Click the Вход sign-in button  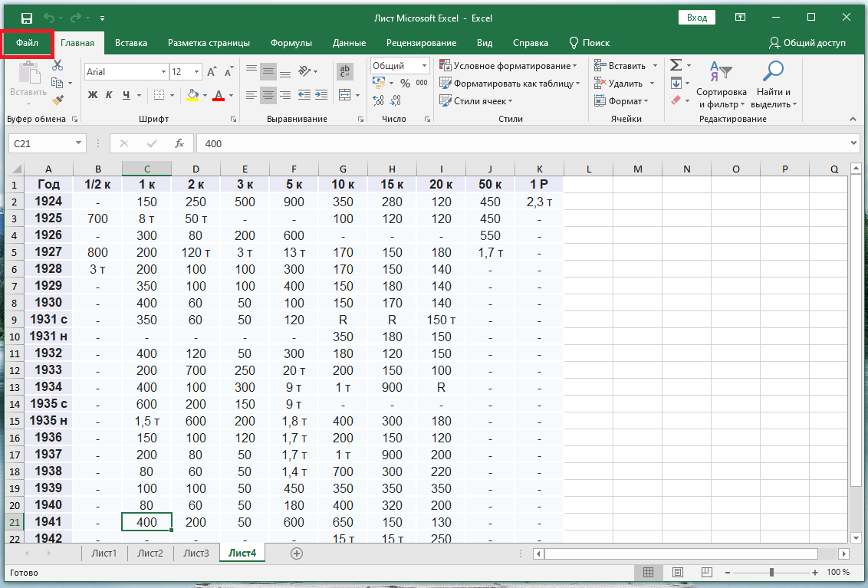click(697, 18)
